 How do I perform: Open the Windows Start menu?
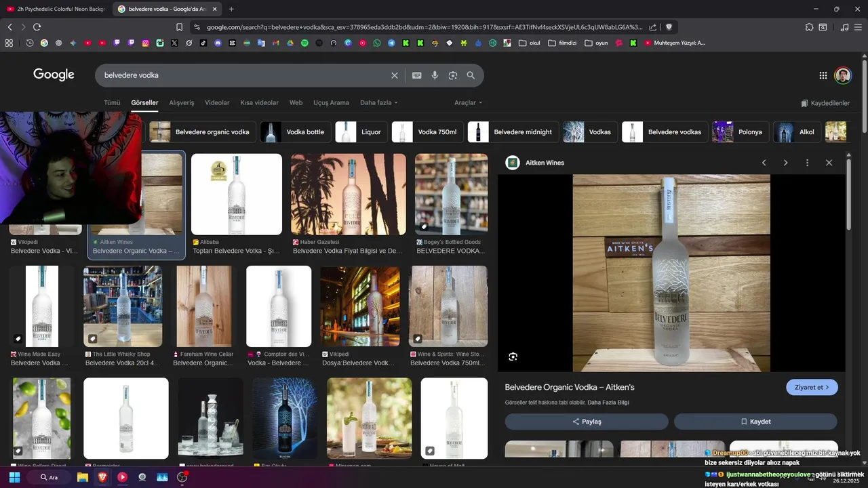pyautogui.click(x=14, y=477)
